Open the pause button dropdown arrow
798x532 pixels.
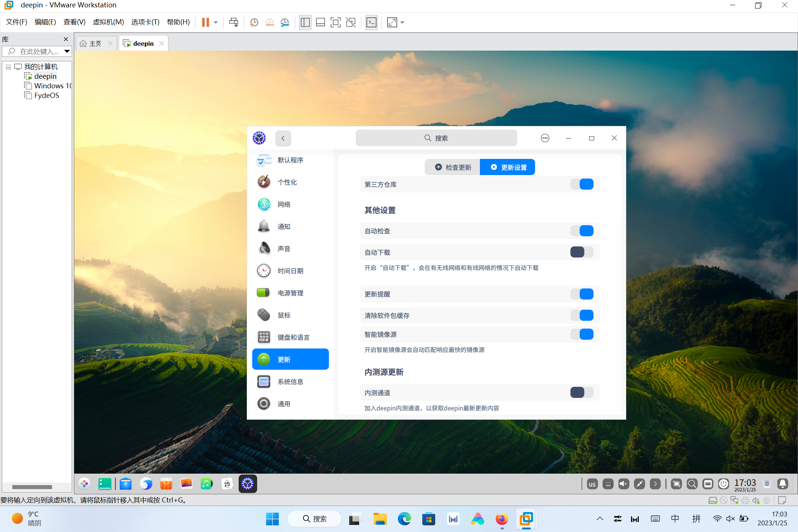point(216,23)
